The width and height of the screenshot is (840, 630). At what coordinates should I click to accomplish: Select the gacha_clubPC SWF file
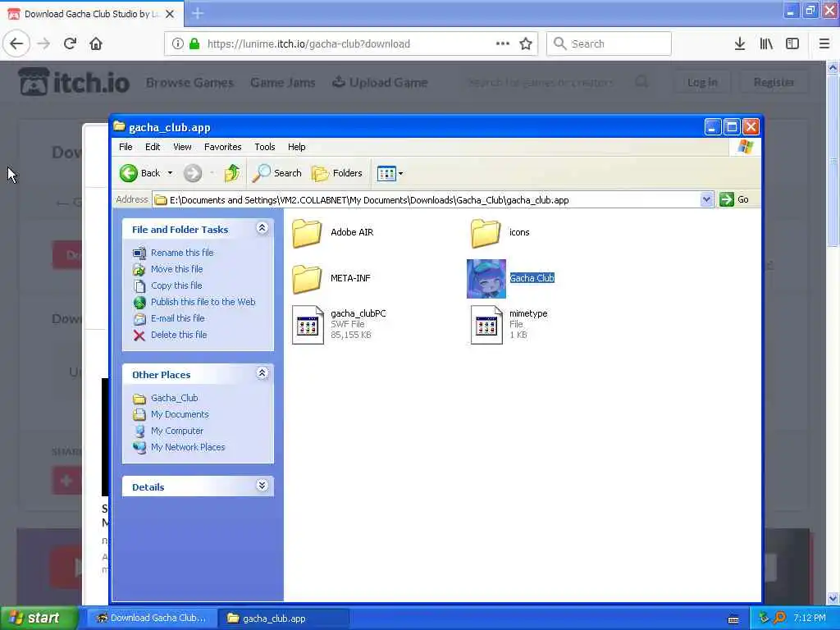click(339, 324)
